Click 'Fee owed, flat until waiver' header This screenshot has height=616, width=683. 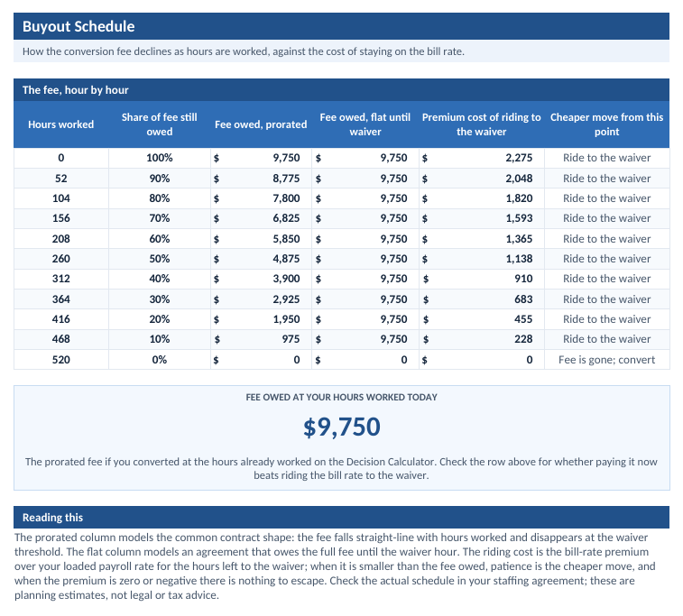pos(365,124)
